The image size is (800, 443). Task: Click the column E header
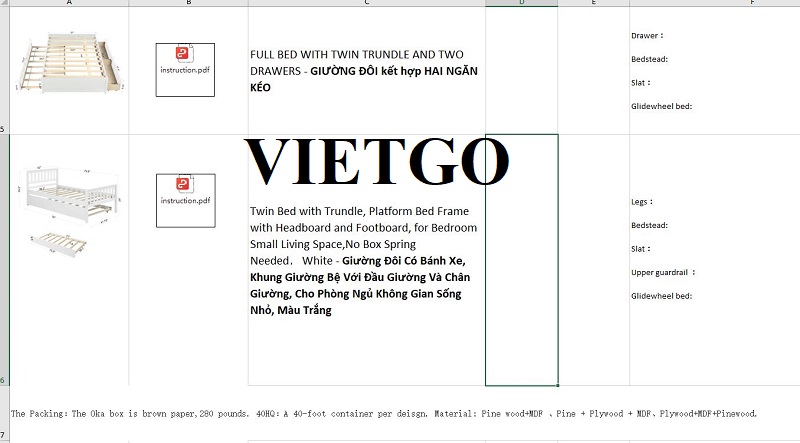(x=593, y=3)
